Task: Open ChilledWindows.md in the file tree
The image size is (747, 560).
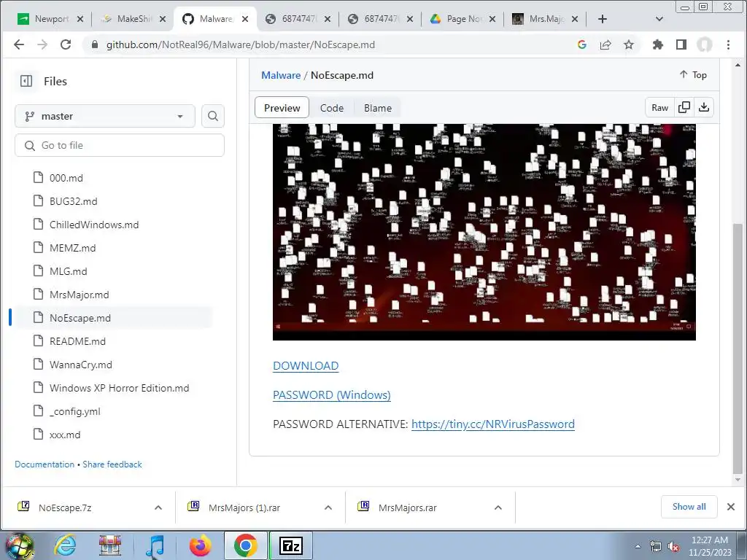Action: [94, 225]
